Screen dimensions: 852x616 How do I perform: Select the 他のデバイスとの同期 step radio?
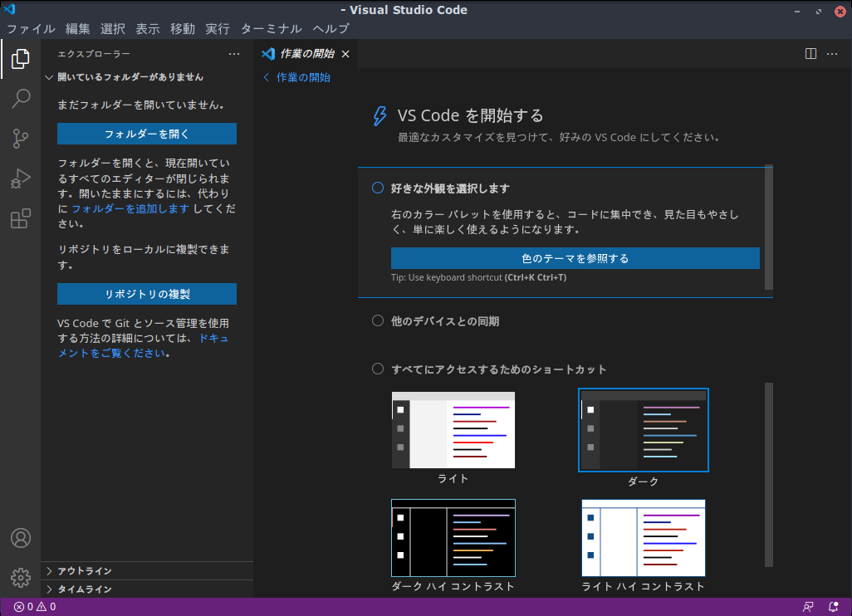pyautogui.click(x=378, y=320)
